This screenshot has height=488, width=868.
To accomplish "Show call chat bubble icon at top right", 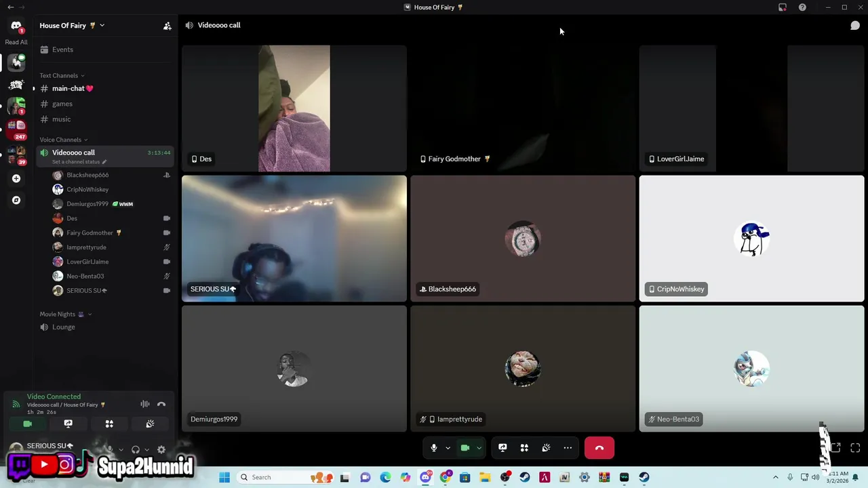I will [x=855, y=26].
